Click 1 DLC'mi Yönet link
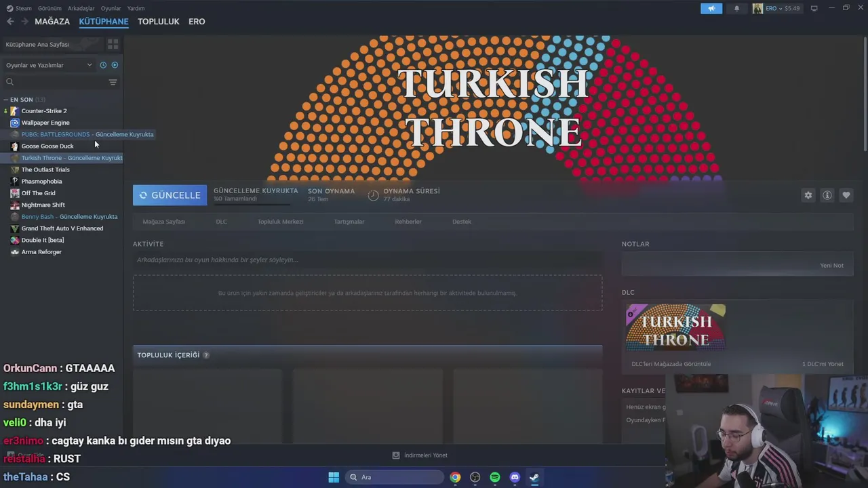 (823, 364)
